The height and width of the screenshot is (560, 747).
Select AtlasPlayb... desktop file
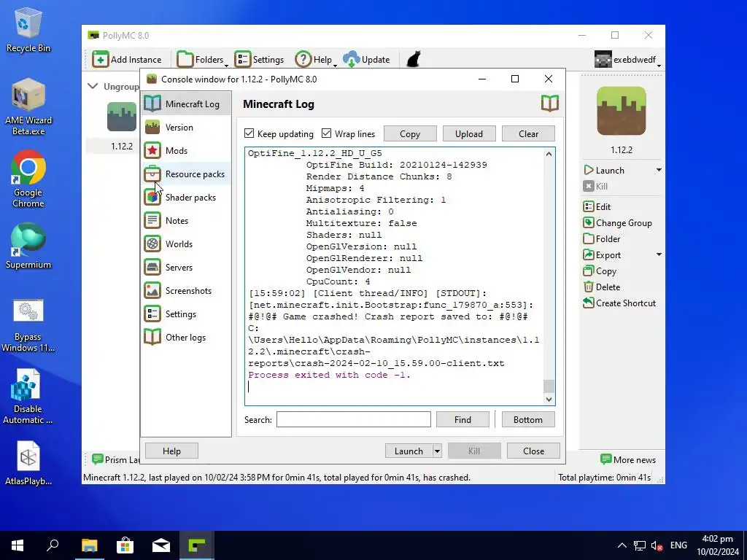coord(28,463)
